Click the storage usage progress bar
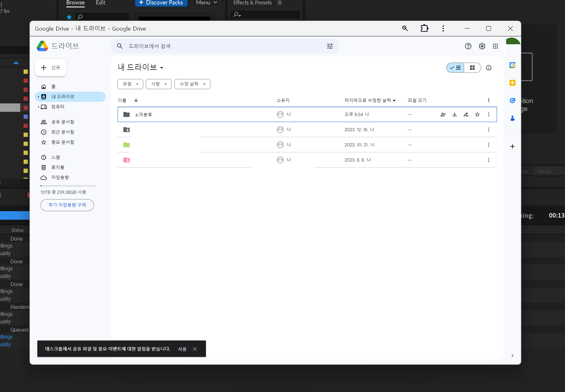Image resolution: width=565 pixels, height=392 pixels. click(68, 186)
